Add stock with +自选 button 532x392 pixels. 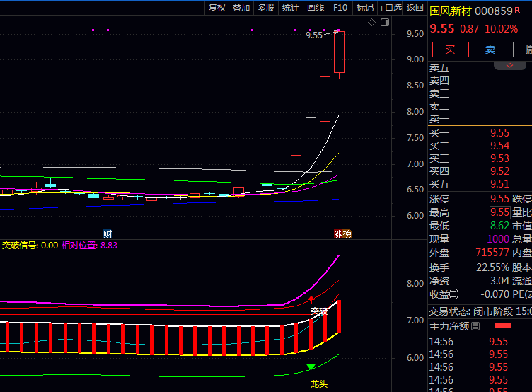[391, 7]
